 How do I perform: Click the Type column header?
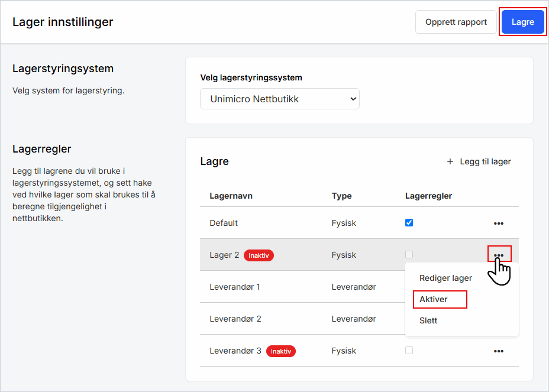coord(341,196)
